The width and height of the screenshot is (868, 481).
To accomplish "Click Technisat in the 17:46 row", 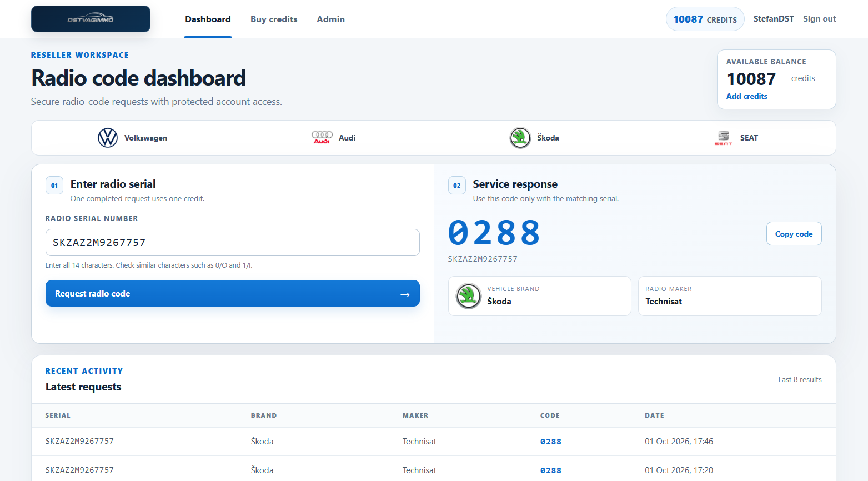I will coord(419,442).
